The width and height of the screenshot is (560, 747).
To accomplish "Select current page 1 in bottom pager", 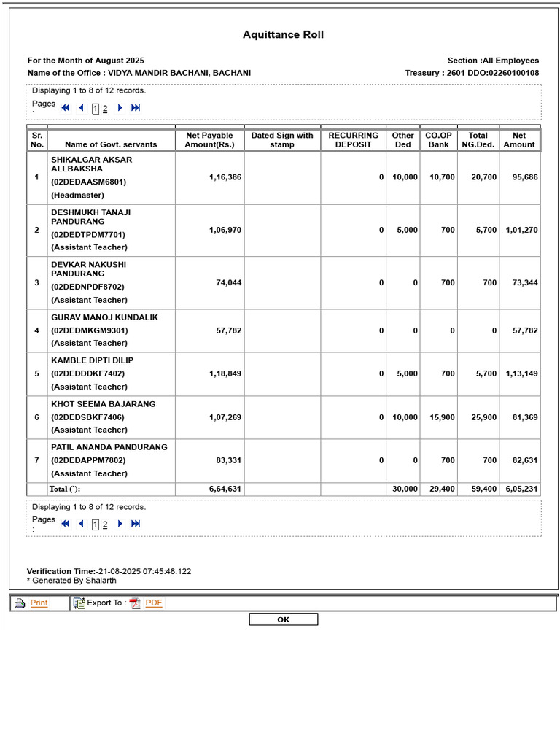I will click(x=96, y=525).
